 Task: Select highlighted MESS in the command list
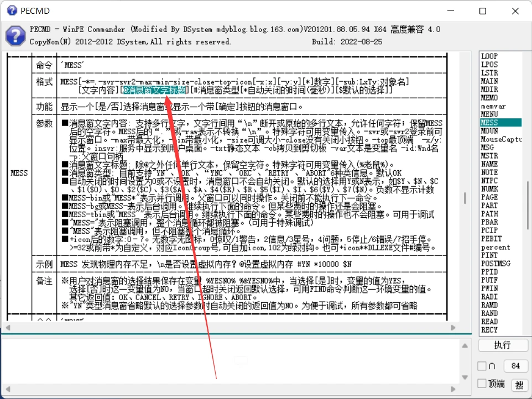point(501,122)
